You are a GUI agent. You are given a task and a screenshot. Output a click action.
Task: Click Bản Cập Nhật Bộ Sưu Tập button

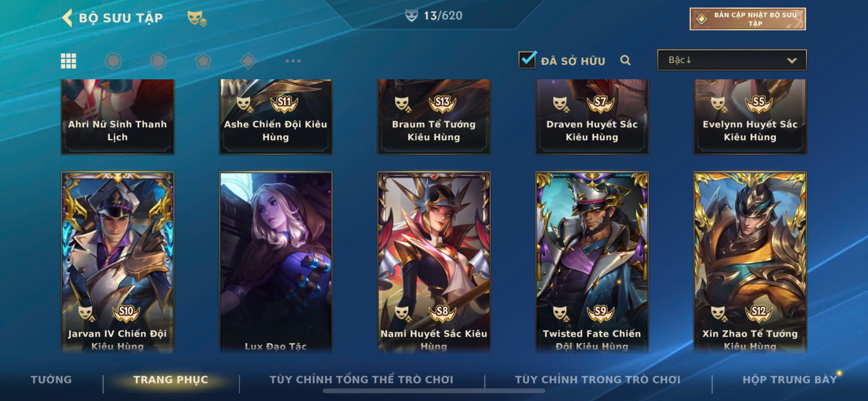pos(748,19)
